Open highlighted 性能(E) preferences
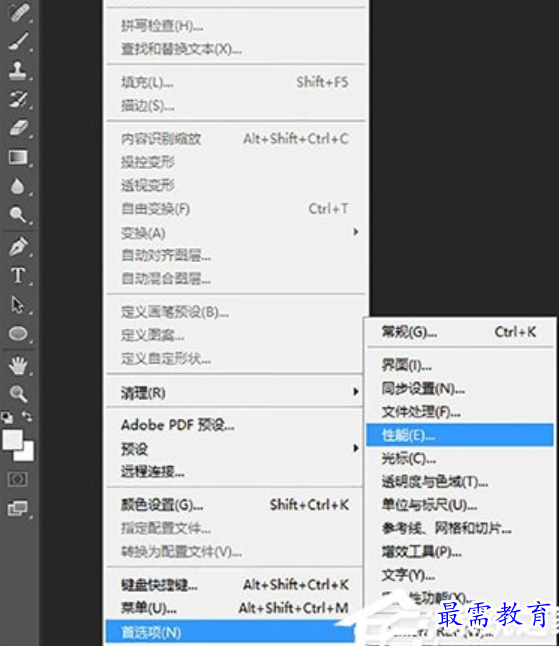This screenshot has height=646, width=559. [x=460, y=435]
